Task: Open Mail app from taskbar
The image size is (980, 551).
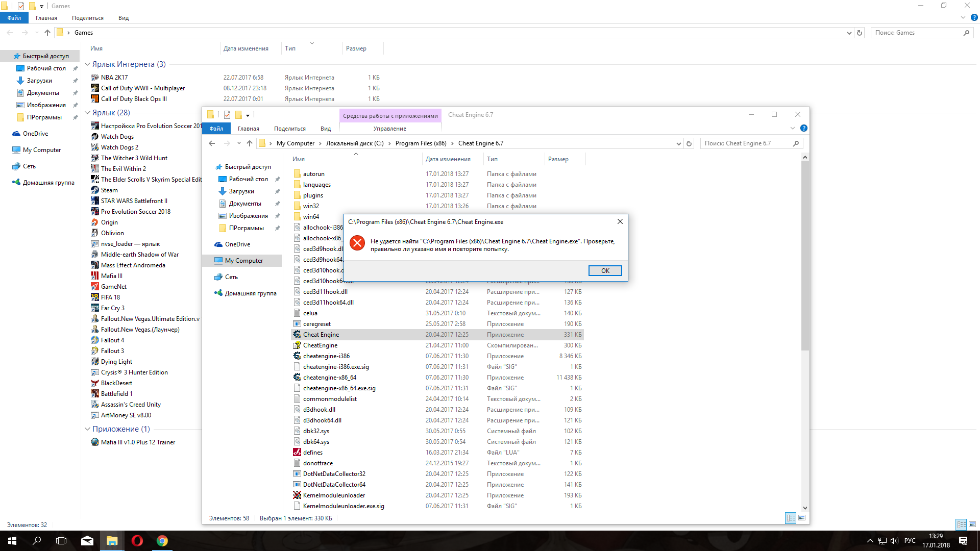Action: 87,541
